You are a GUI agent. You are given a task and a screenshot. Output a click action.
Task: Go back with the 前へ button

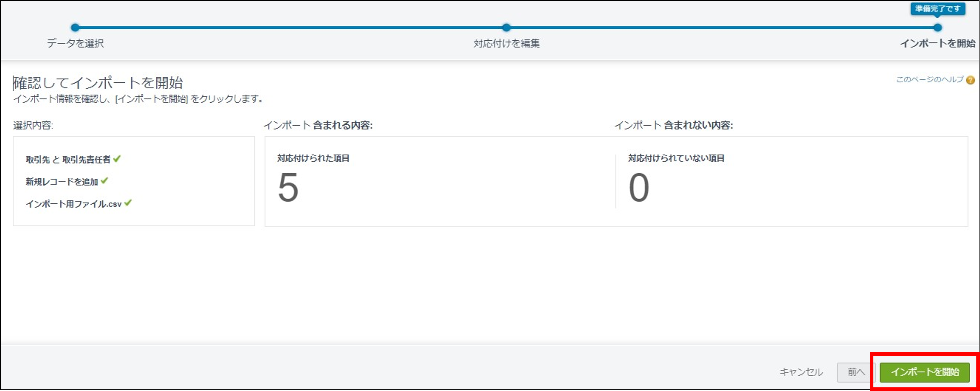click(x=856, y=372)
